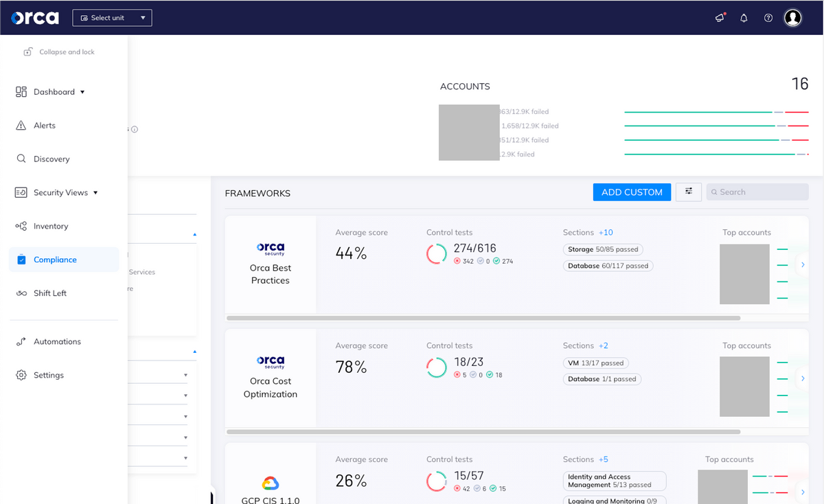Click the 274/616 control tests ring
The height and width of the screenshot is (504, 824).
(x=437, y=253)
